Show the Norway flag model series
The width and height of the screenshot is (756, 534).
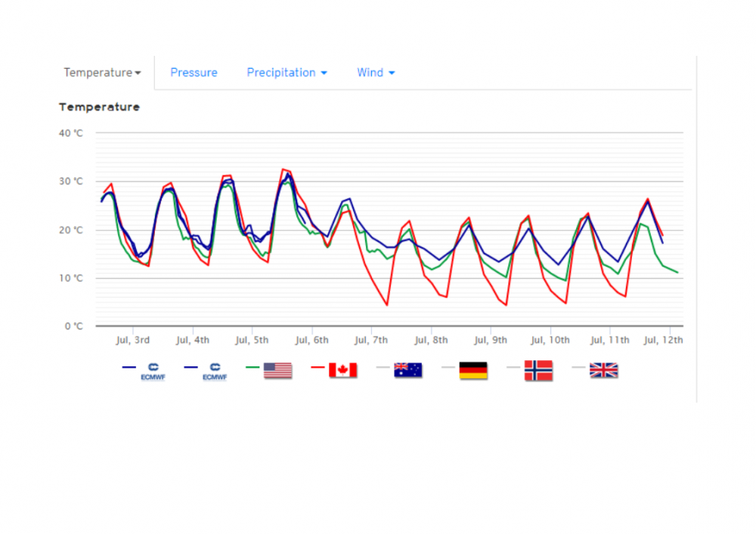[x=538, y=370]
